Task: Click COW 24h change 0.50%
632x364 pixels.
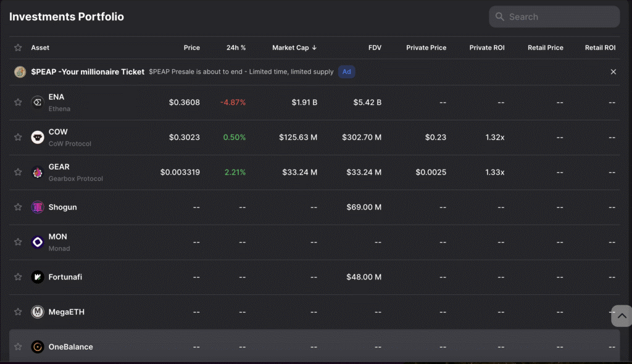Action: coord(234,137)
